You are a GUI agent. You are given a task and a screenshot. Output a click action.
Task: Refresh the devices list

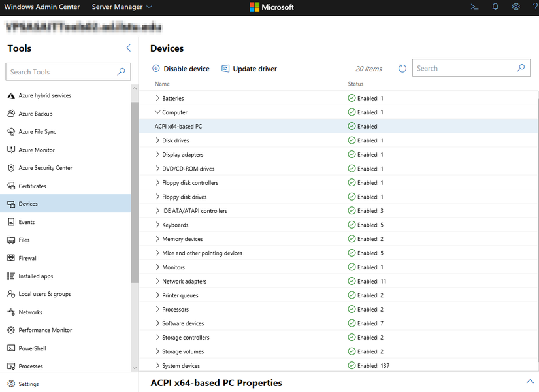(x=402, y=69)
